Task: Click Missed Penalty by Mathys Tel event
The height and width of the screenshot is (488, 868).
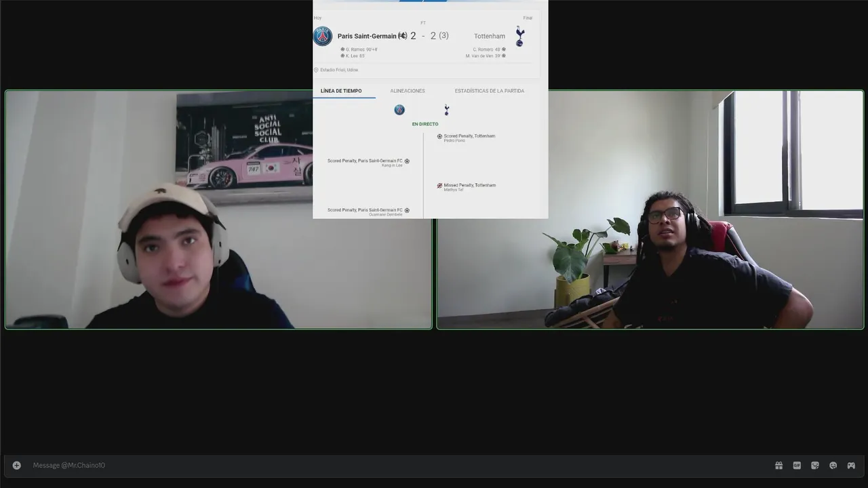Action: [470, 187]
